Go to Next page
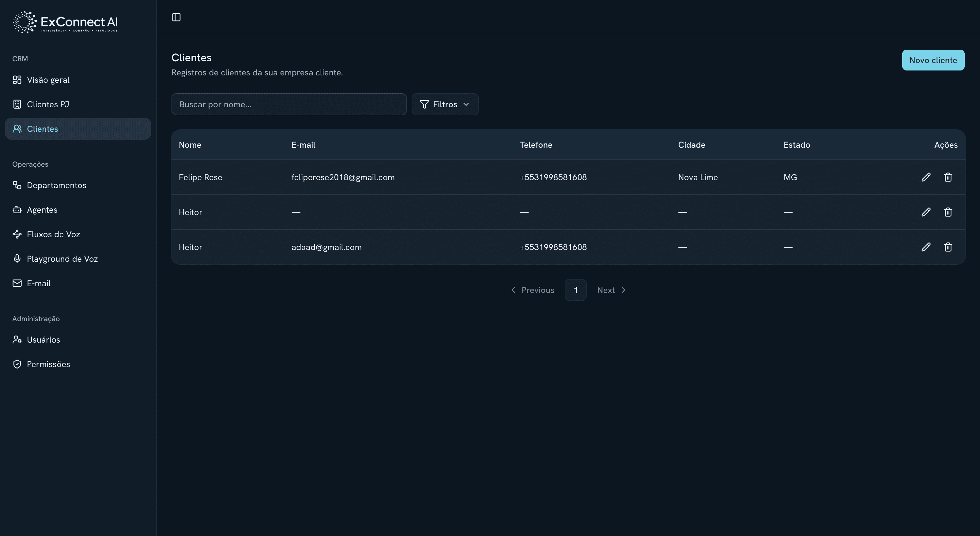 click(x=611, y=290)
